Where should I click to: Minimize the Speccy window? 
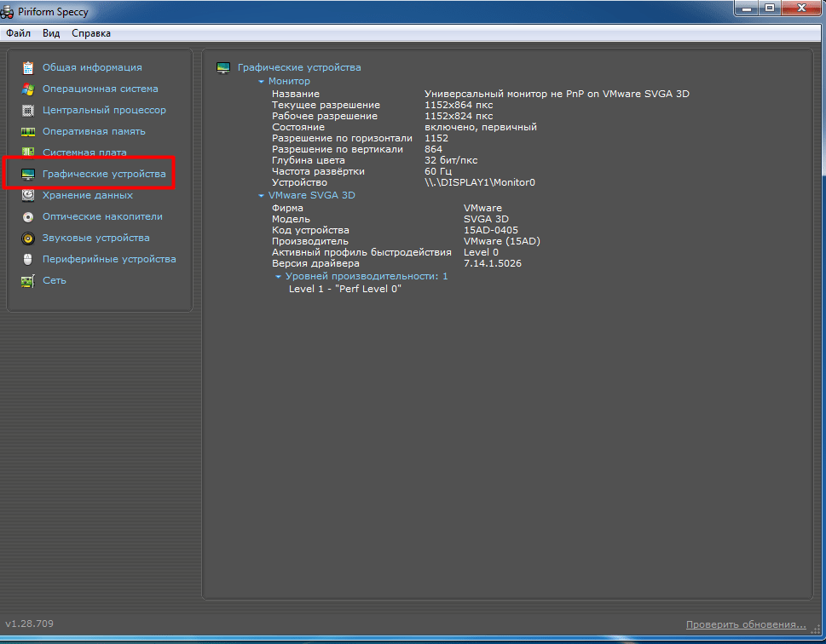[x=747, y=9]
